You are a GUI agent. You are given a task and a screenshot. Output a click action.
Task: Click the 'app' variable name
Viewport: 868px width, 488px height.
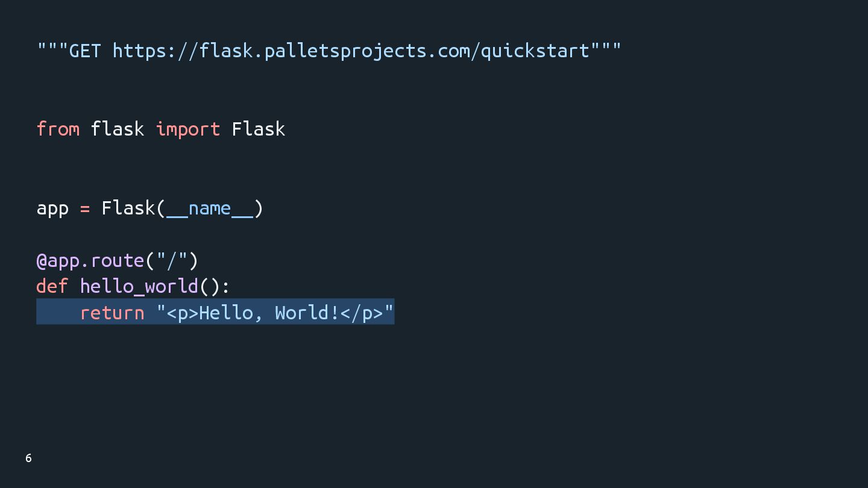pos(52,208)
